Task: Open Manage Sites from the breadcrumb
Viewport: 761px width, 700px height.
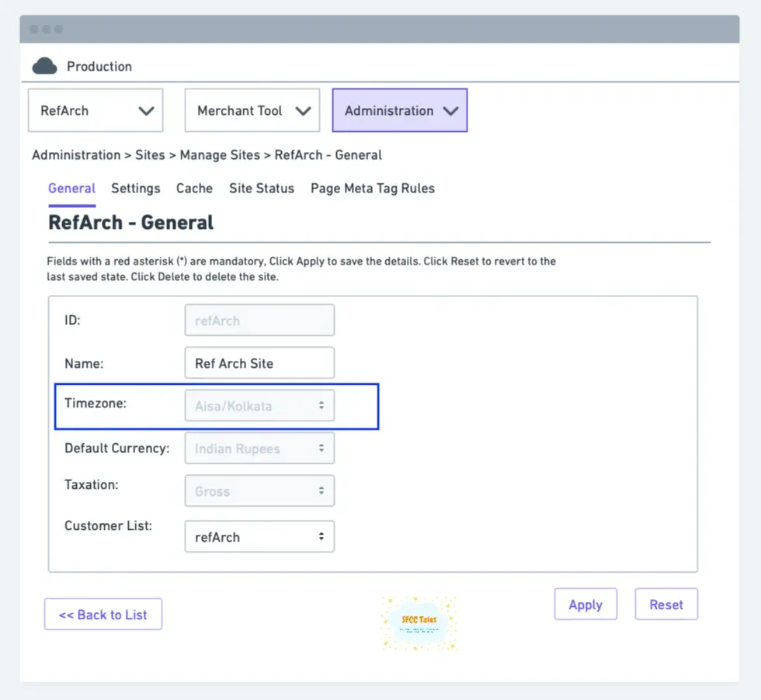Action: [x=220, y=154]
